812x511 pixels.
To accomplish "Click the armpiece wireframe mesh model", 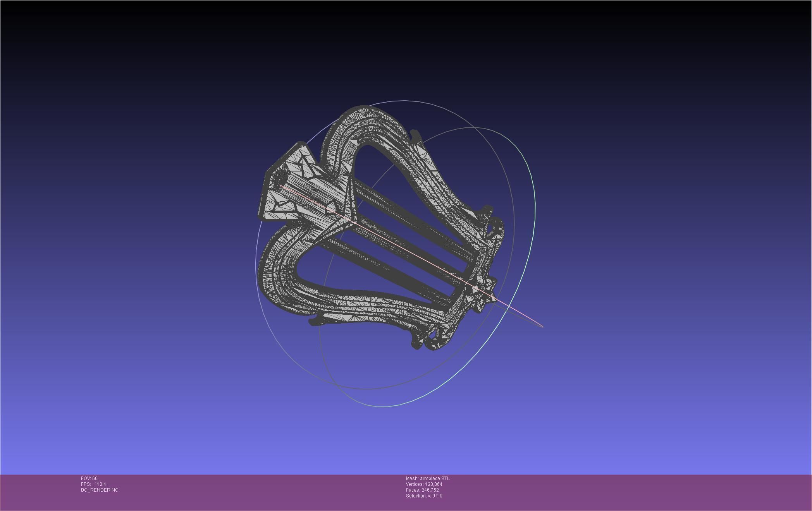I will pos(381,228).
